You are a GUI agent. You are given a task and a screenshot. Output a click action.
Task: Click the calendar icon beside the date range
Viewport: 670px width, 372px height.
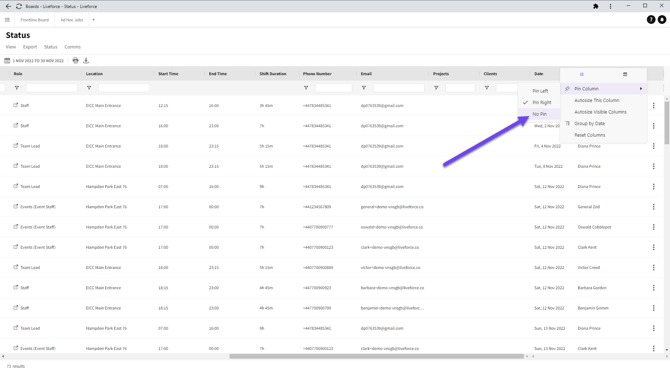7,61
